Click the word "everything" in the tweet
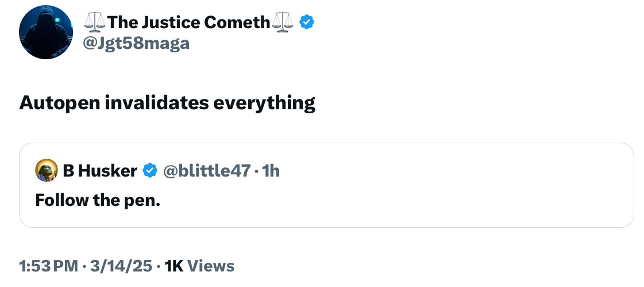This screenshot has height=287, width=644. point(264,102)
